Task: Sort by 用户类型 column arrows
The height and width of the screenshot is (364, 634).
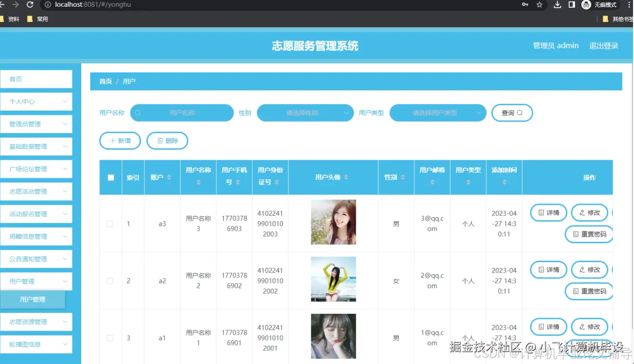Action: click(468, 182)
